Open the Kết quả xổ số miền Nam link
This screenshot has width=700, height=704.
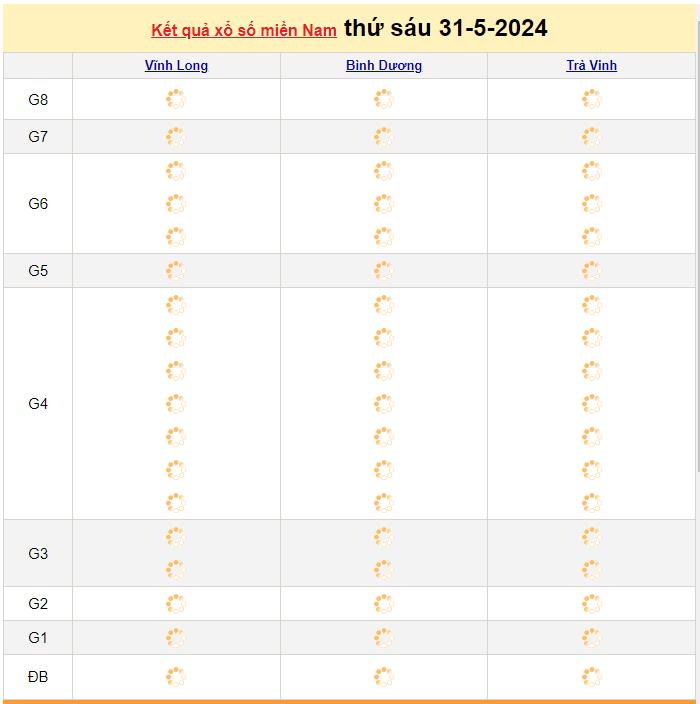click(x=244, y=30)
